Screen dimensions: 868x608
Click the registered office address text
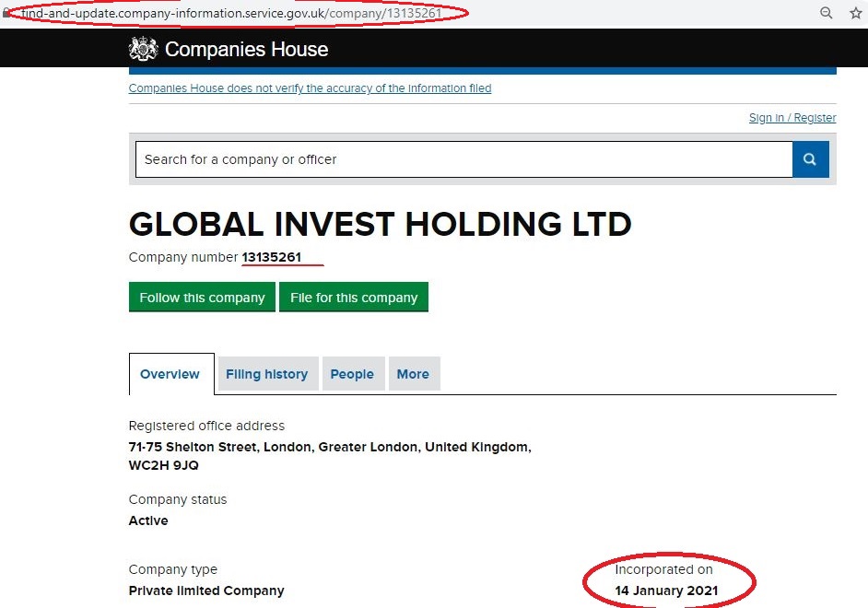(330, 456)
